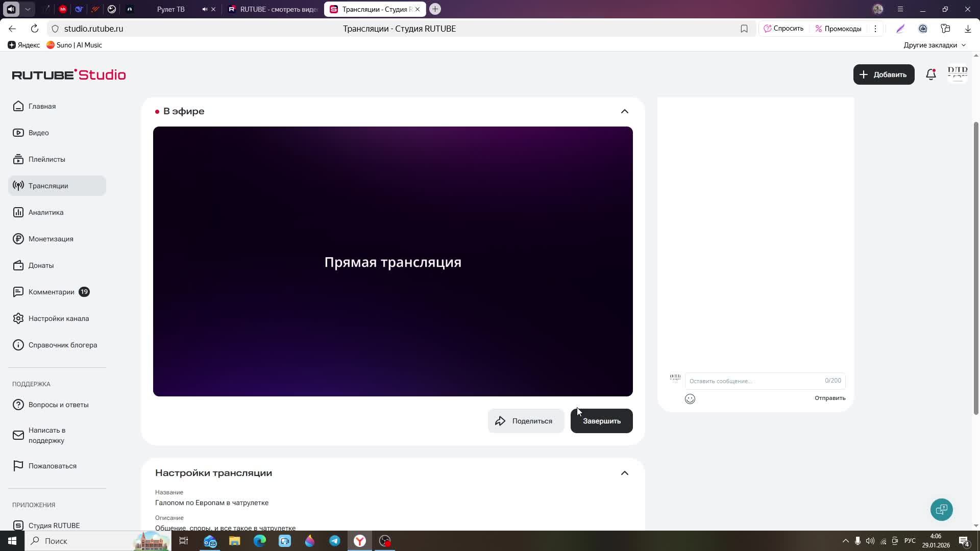Collapse the 'В эфире' section
Viewport: 980px width, 551px height.
[624, 111]
